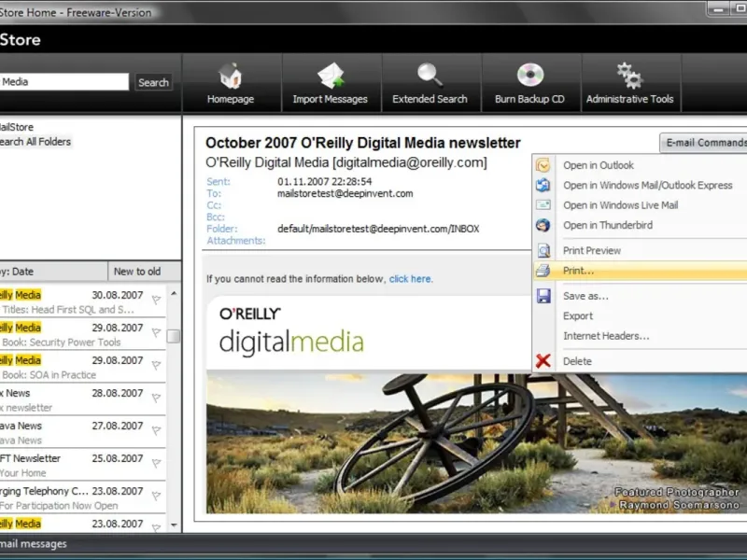Open the Extended Search magnifier icon
This screenshot has height=560, width=747.
(430, 76)
